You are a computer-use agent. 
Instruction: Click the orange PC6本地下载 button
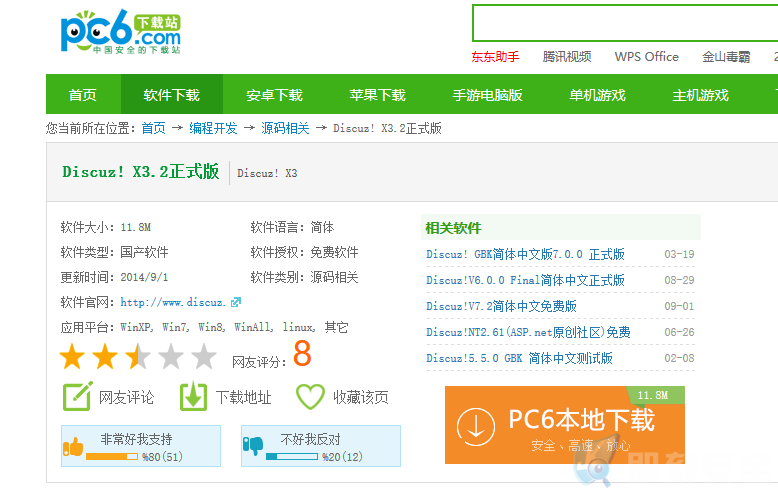coord(565,425)
